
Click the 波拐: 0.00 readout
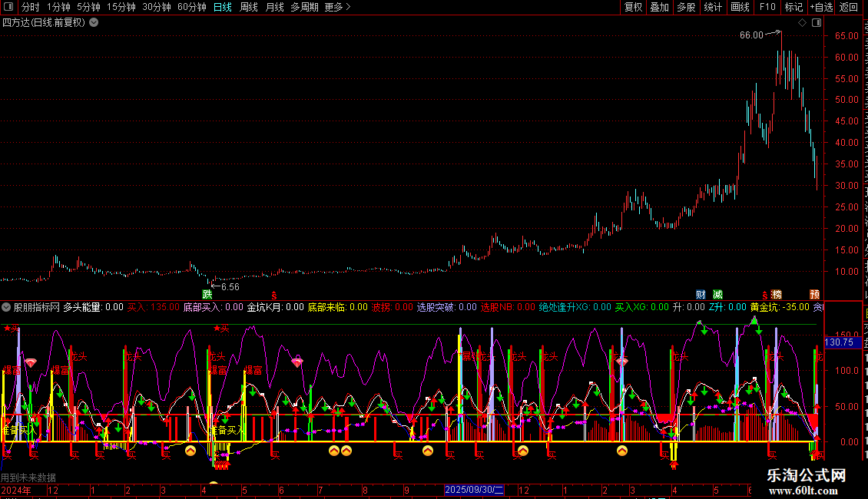(x=392, y=307)
